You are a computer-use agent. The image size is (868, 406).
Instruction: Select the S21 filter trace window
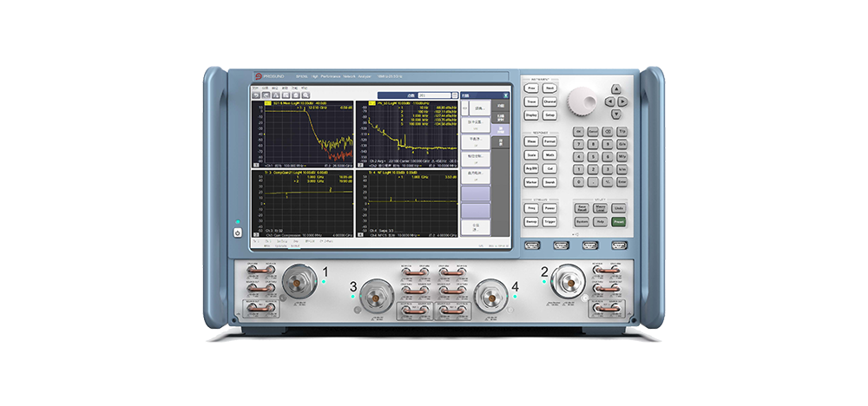[x=301, y=133]
